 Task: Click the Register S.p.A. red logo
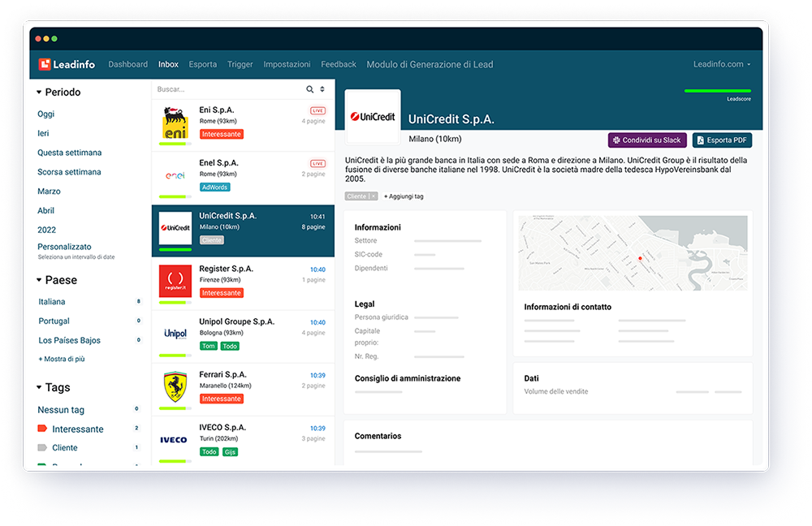[175, 281]
